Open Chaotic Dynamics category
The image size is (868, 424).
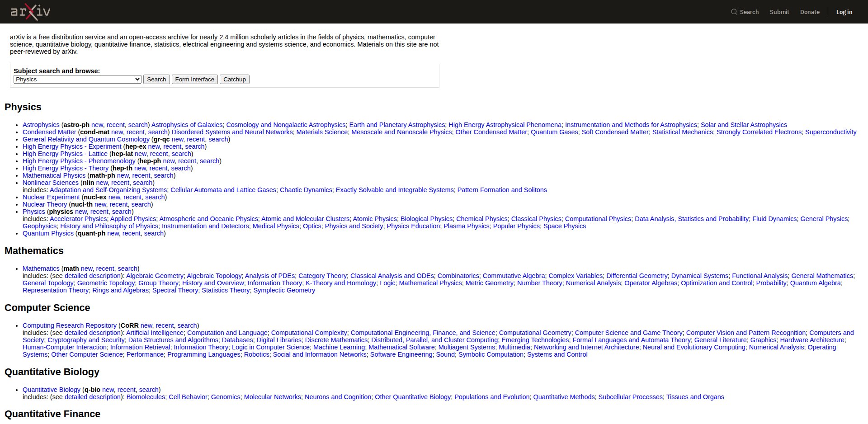point(306,190)
